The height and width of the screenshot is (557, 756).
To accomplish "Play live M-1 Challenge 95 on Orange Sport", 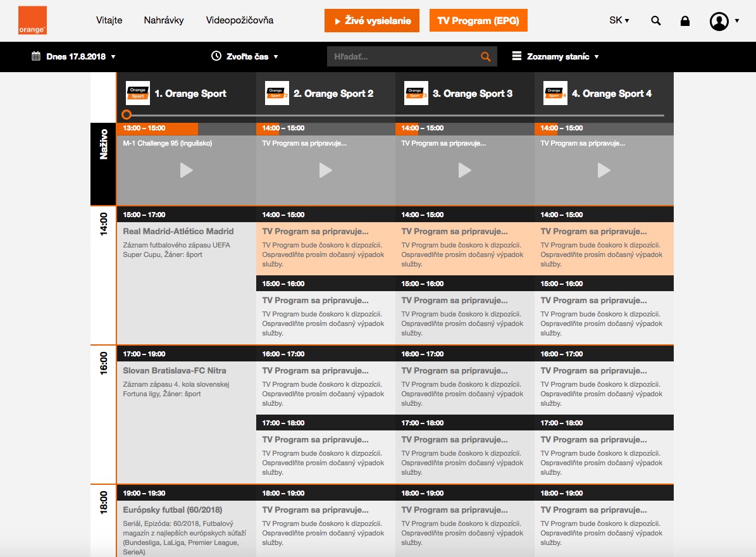I will pos(186,170).
